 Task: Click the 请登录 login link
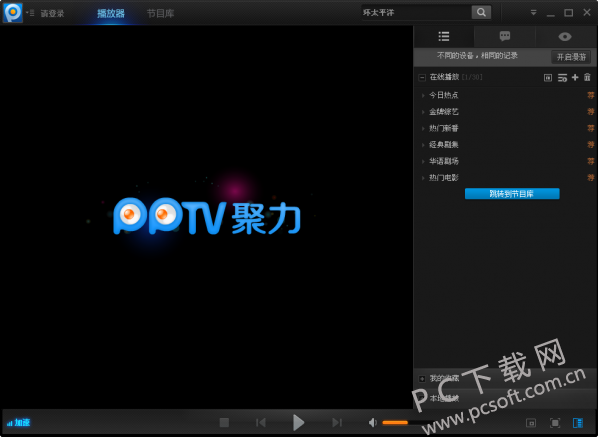(x=52, y=13)
